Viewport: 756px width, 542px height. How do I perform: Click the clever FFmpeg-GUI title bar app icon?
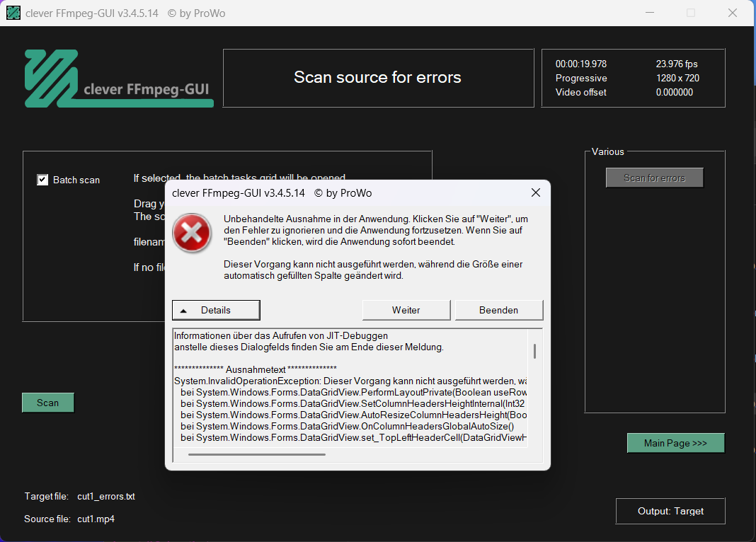pos(13,13)
